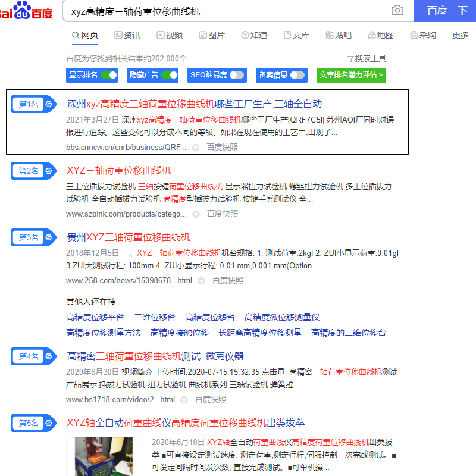Enable the 备案信息 switch
The image size is (476, 476).
coord(297,75)
